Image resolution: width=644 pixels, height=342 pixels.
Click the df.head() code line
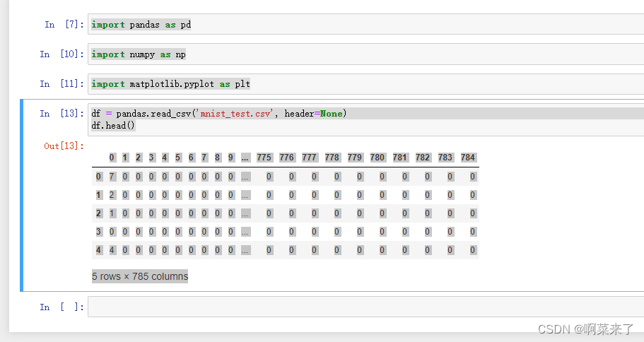point(113,126)
